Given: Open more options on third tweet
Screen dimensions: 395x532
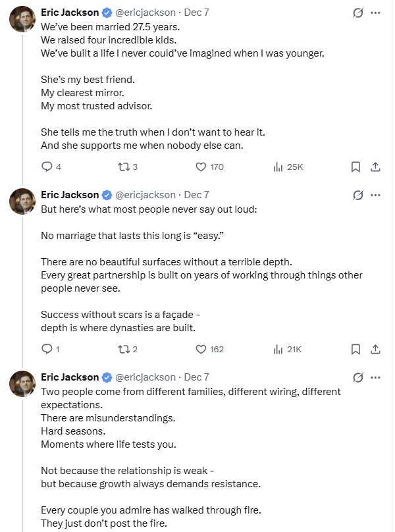Looking at the screenshot, I should [376, 377].
